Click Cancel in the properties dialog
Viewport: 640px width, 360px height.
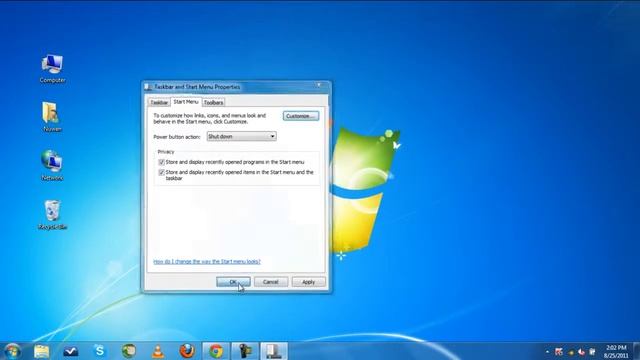(x=271, y=282)
